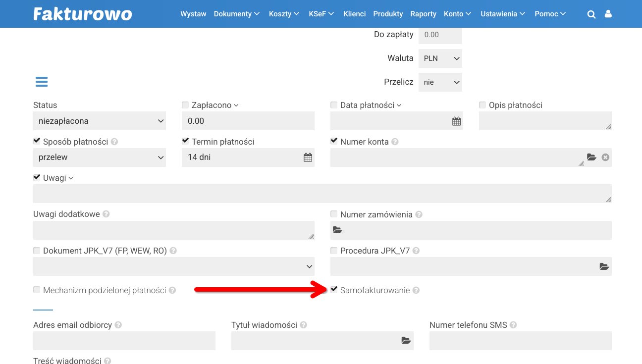Open Sposób płatności dropdown showing przelew

tap(100, 157)
